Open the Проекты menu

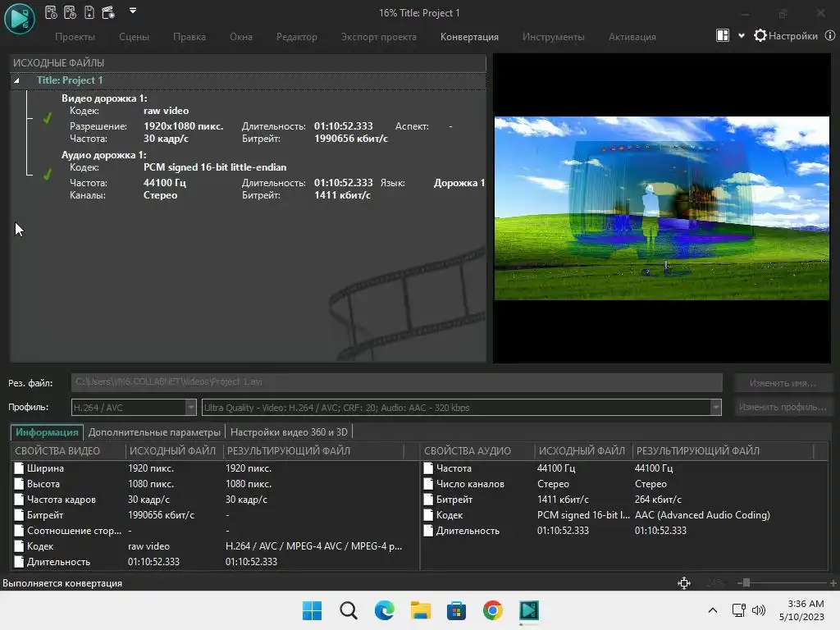(x=75, y=36)
